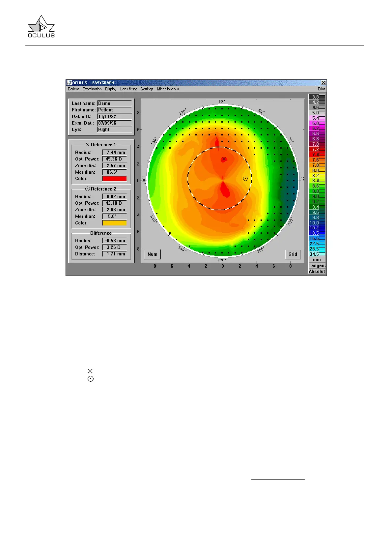Viewport: 392px width, 555px height.
Task: Click Reference 2 Meridian 5.0°
Action: 114,216
